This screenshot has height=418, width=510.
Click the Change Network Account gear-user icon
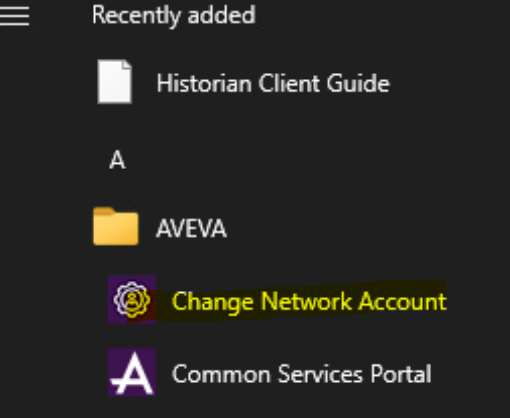click(x=132, y=299)
